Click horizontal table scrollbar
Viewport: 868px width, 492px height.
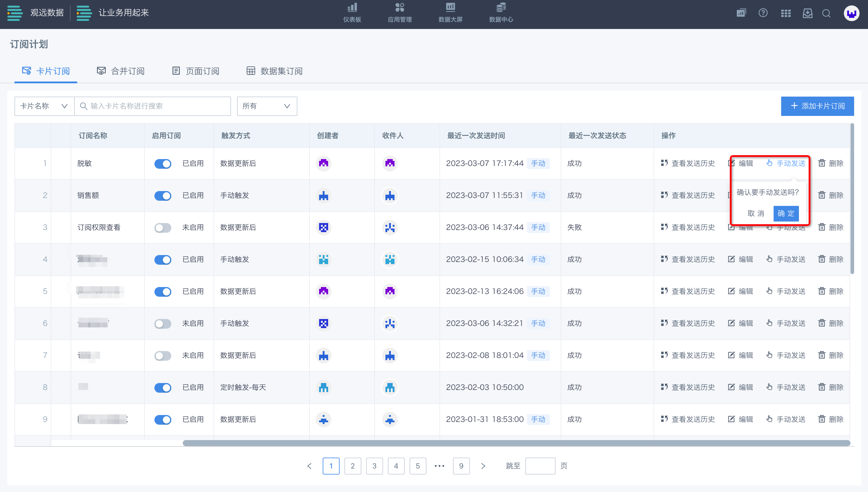(516, 443)
